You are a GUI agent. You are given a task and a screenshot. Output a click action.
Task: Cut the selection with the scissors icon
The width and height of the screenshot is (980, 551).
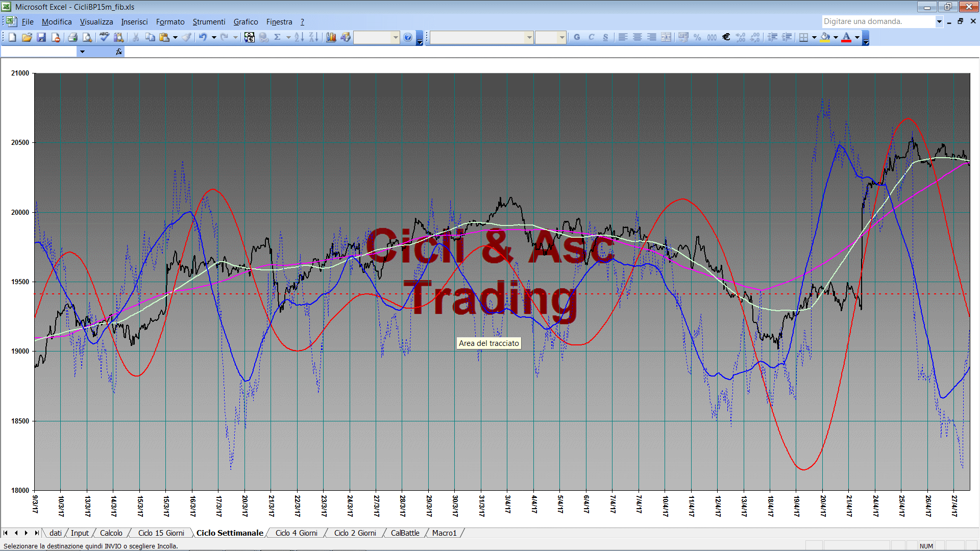pos(136,37)
